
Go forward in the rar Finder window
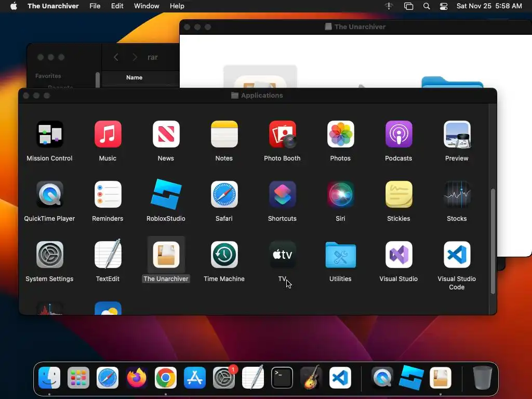point(135,57)
